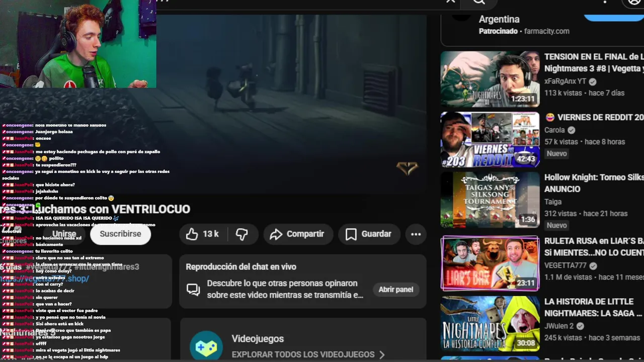Click the Nuevo badge under Taiga video
This screenshot has height=362, width=644.
click(x=556, y=225)
